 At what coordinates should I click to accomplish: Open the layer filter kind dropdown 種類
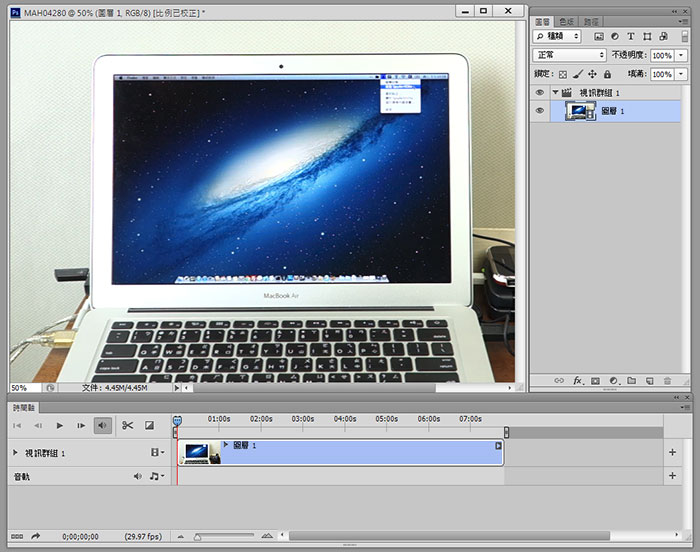tap(557, 37)
